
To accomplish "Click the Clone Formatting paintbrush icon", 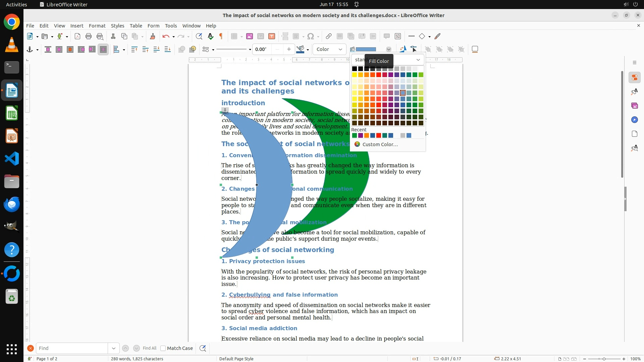I will 152,36.
